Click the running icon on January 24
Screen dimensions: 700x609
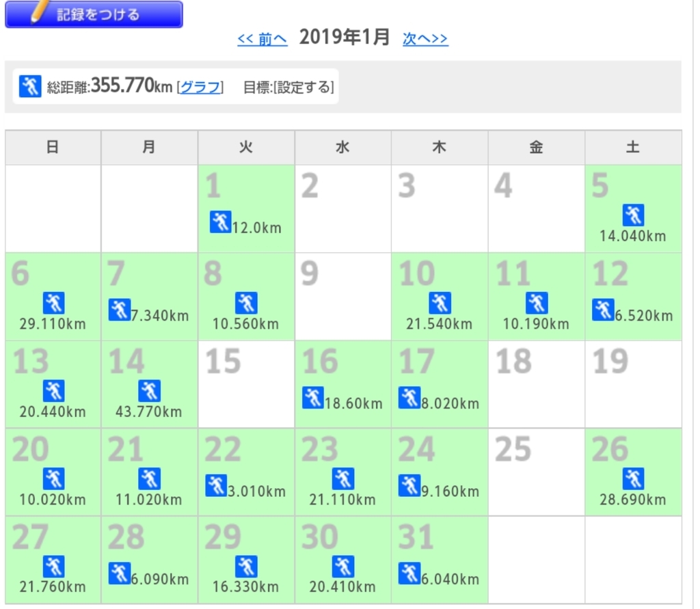409,486
